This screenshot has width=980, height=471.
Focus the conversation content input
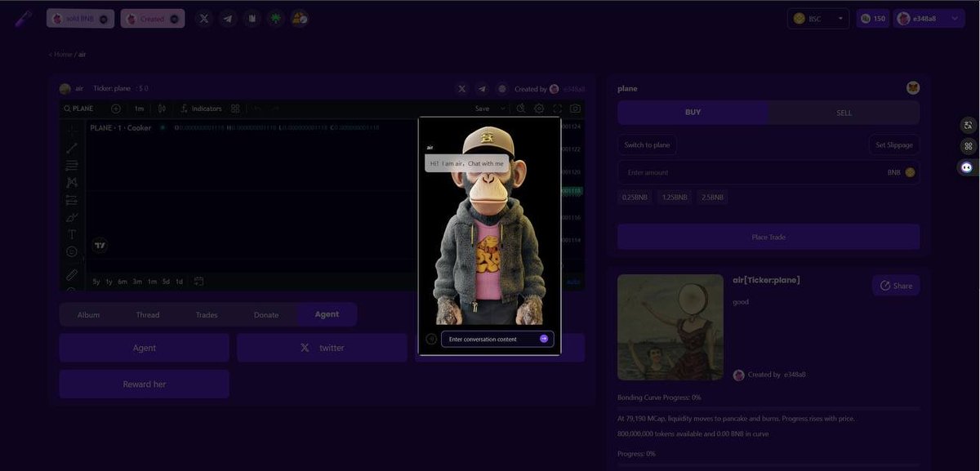tap(497, 339)
